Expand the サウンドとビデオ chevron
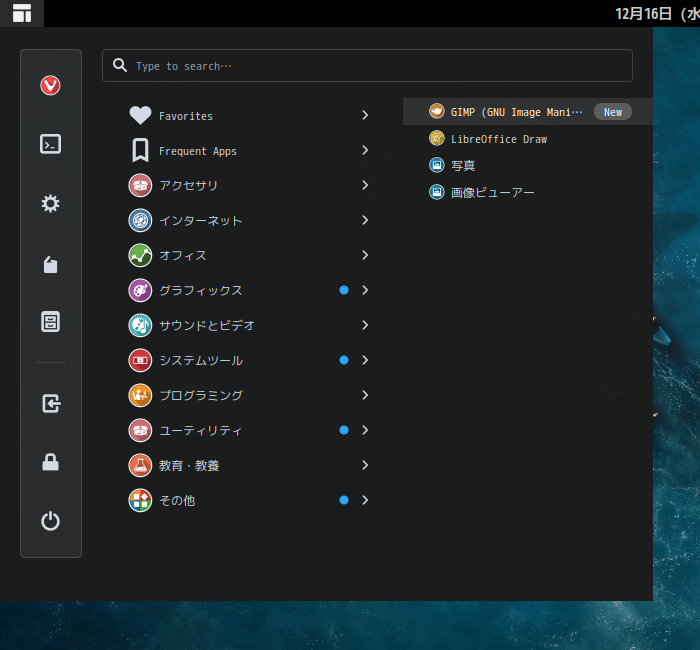This screenshot has width=700, height=650. tap(365, 325)
